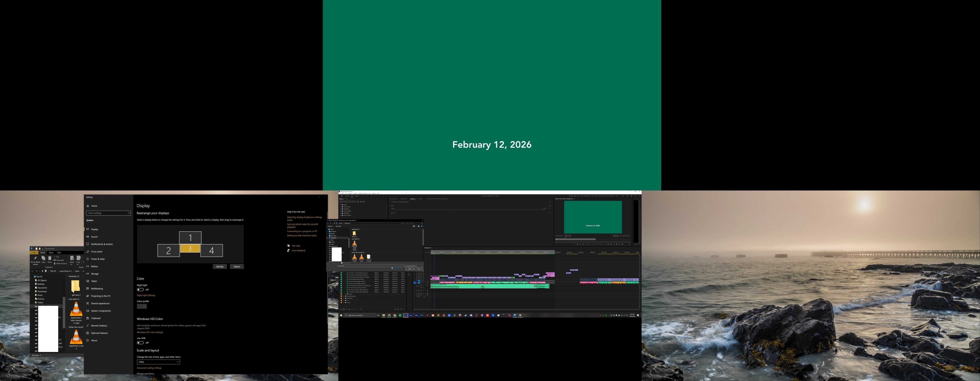Open Sound settings in sidebar
The height and width of the screenshot is (381, 980).
tap(94, 237)
